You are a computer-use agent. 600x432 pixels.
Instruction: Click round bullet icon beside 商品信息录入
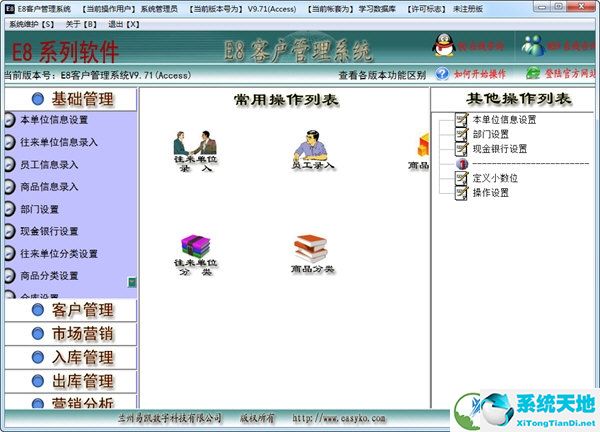[x=9, y=187]
